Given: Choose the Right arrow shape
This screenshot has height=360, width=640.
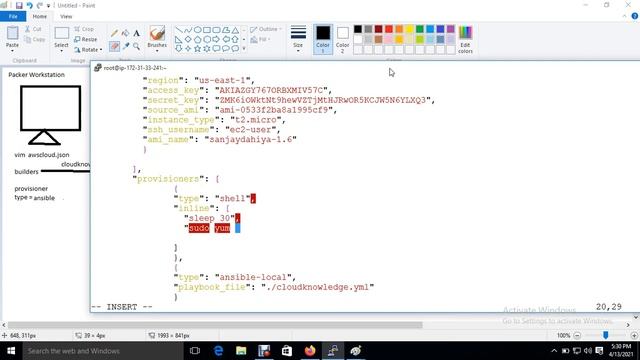Looking at the screenshot, I should tap(216, 40).
